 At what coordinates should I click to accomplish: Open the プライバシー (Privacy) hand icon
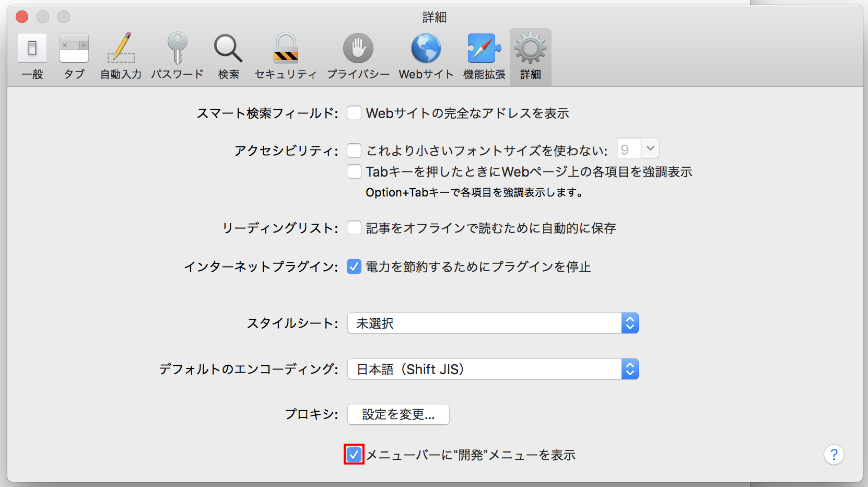point(358,55)
